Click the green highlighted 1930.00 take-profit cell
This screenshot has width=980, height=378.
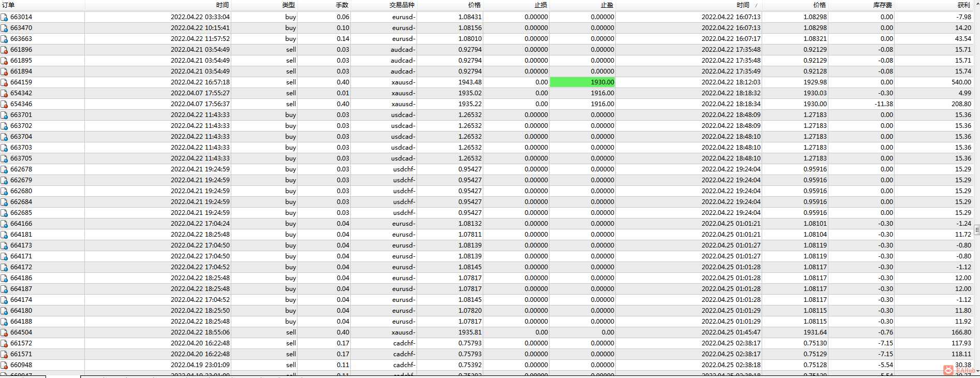(583, 82)
